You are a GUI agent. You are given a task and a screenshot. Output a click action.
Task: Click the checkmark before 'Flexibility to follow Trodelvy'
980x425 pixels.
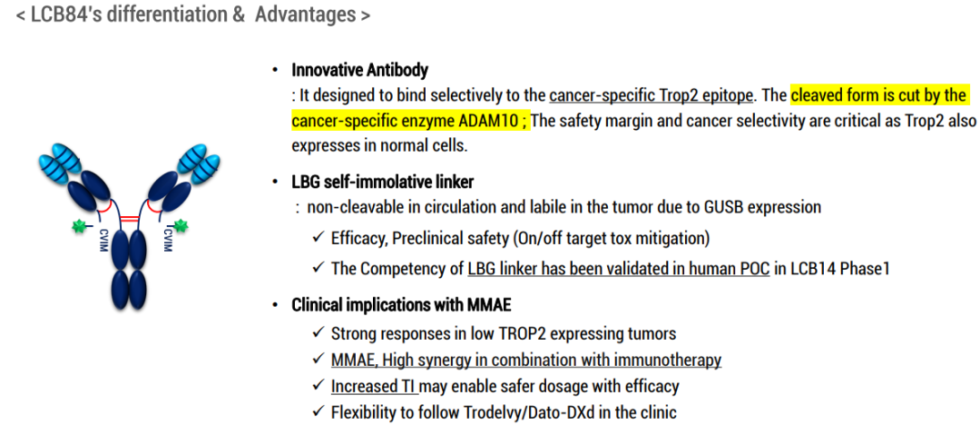[317, 413]
